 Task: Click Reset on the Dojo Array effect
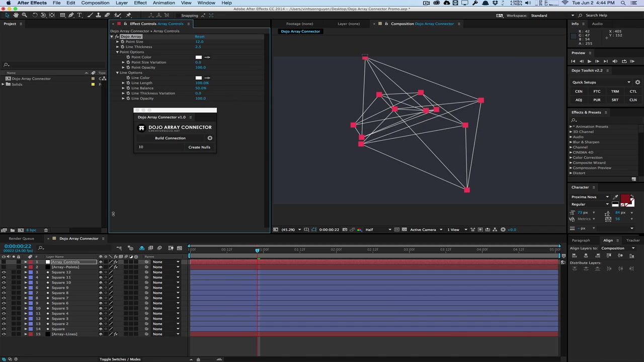click(x=200, y=36)
